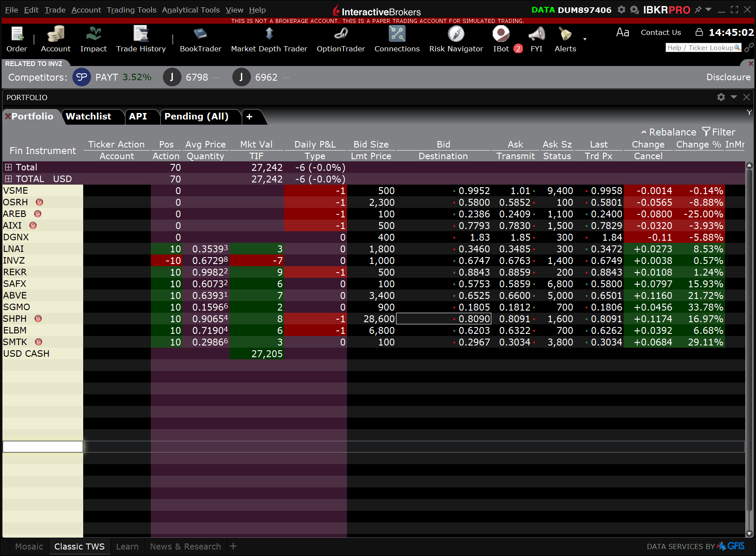Close the Portfolio tab with red X
756x556 pixels.
pyautogui.click(x=7, y=116)
